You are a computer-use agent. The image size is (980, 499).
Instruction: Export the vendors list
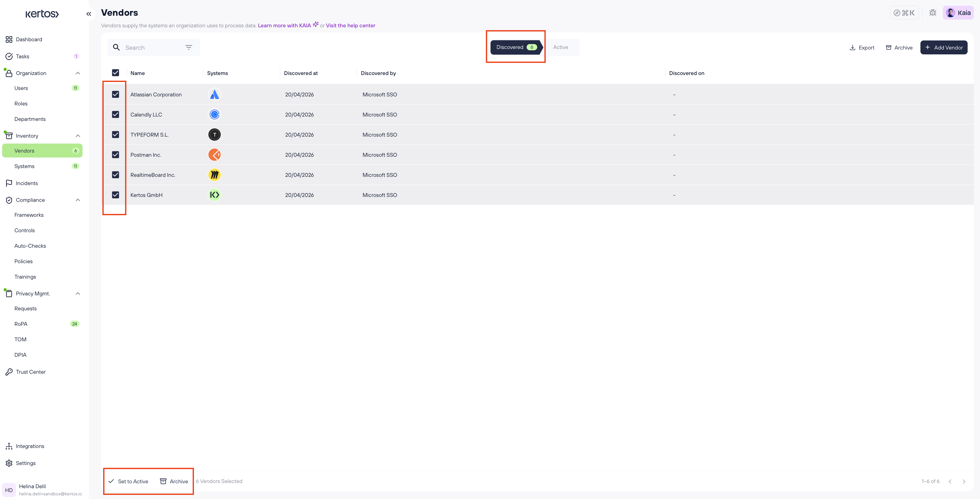[862, 47]
